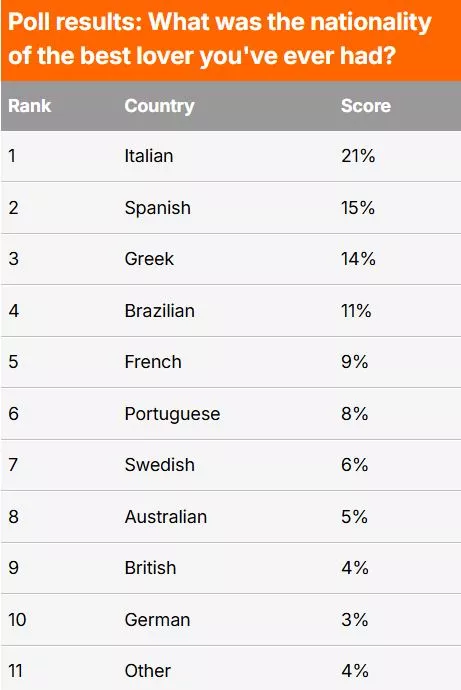Click the Italian country cell
Viewport: 461px width, 690px height.
coord(149,156)
